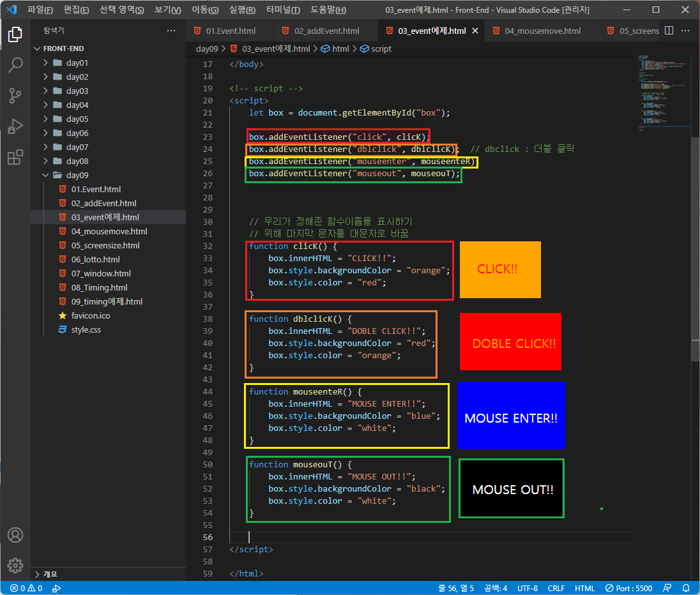Open the Explorer view in activity bar

(x=15, y=34)
